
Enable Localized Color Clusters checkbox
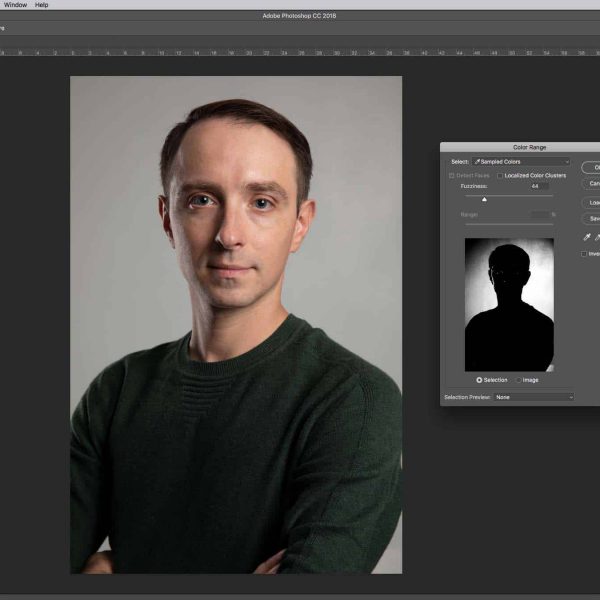coord(500,176)
